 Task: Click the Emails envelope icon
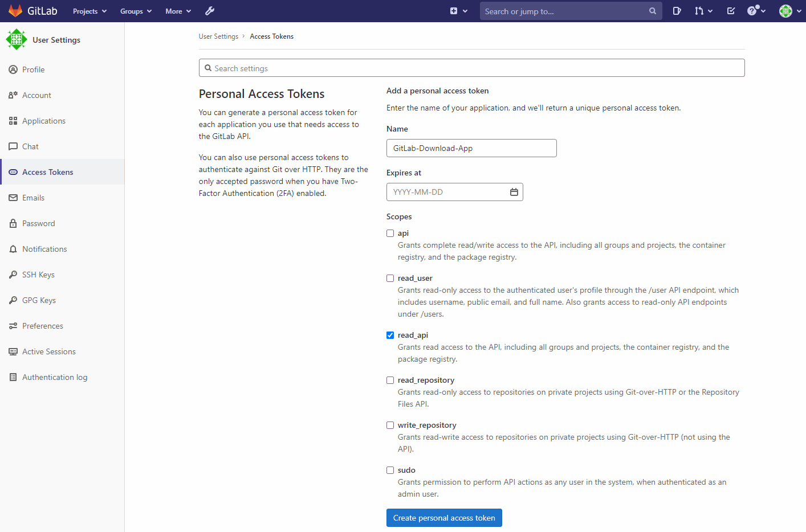(x=13, y=198)
